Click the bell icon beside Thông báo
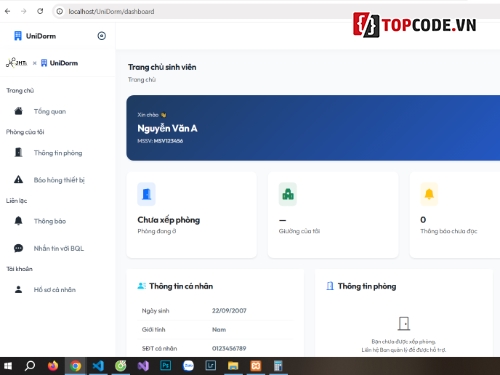The width and height of the screenshot is (500, 375). 19,221
